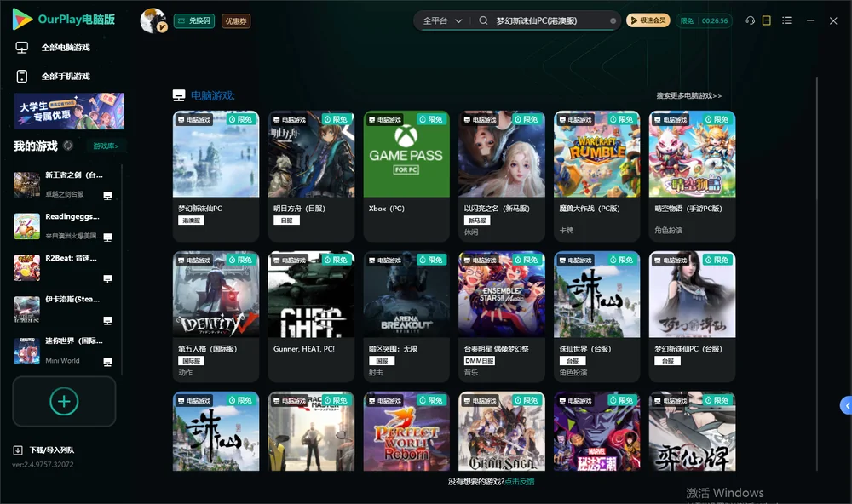Open the Gunner, HEAT, PC! card
Image resolution: width=852 pixels, height=504 pixels.
(311, 317)
